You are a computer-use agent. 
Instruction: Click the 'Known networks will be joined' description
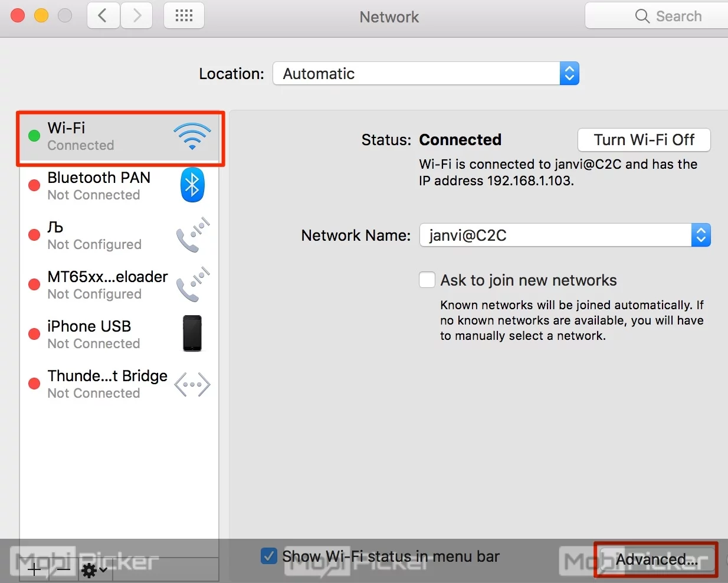point(572,320)
